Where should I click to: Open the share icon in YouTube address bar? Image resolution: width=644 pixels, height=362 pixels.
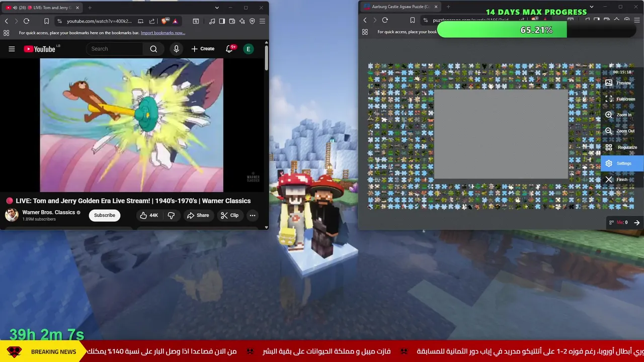click(x=152, y=21)
